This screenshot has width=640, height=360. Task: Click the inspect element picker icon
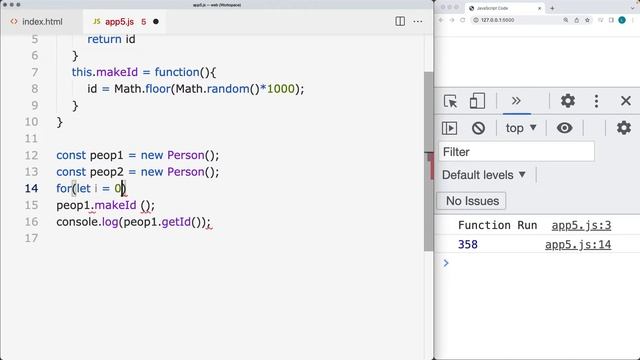pyautogui.click(x=451, y=101)
